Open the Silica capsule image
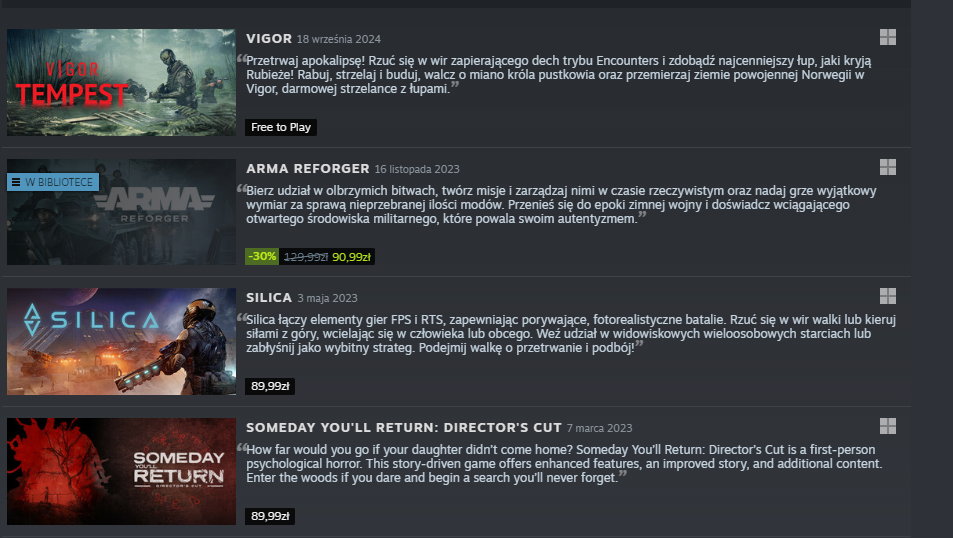Screen dimensions: 953x538 pos(121,341)
